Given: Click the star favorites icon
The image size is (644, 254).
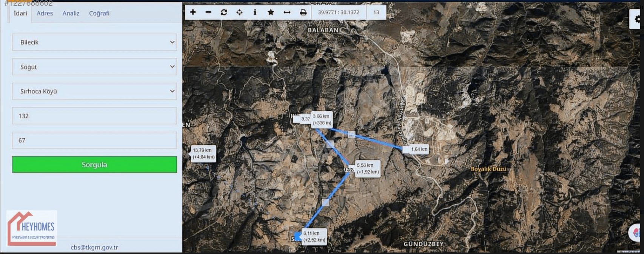Looking at the screenshot, I should pyautogui.click(x=271, y=12).
